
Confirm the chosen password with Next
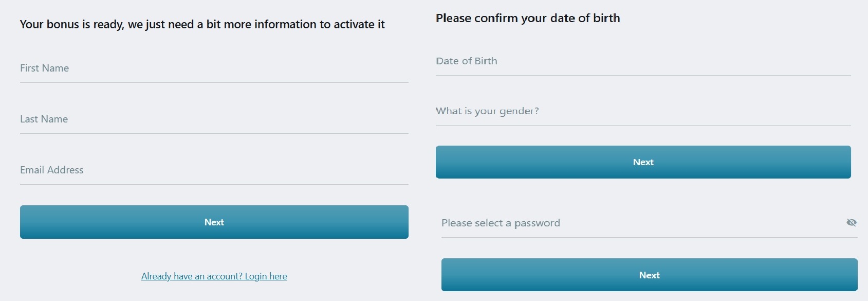click(x=649, y=275)
